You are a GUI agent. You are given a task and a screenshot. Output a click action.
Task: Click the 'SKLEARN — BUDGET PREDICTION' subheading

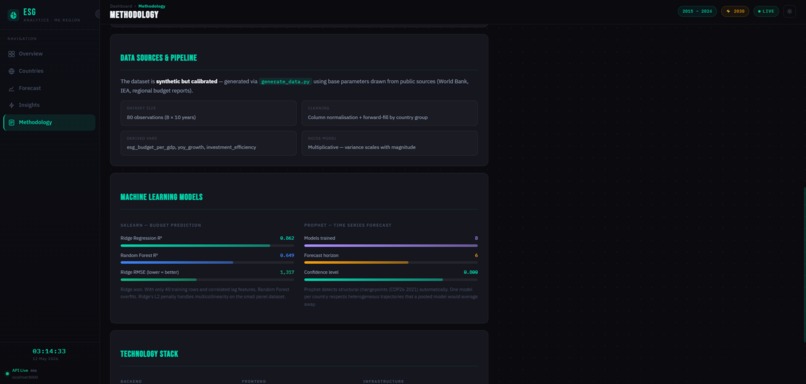[x=161, y=225]
